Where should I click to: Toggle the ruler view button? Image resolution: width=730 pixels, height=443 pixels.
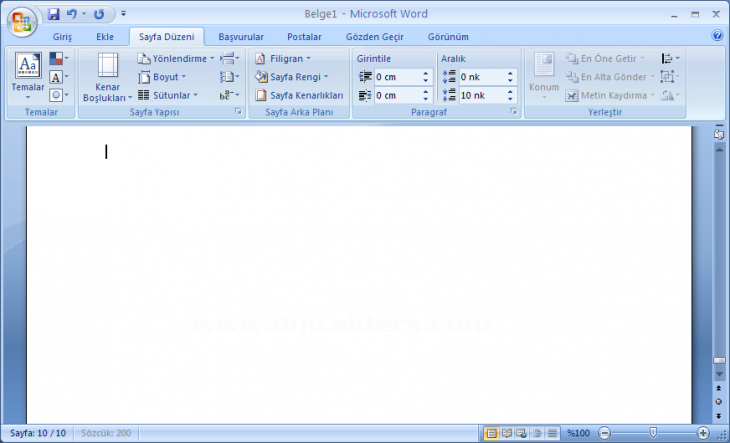[719, 134]
